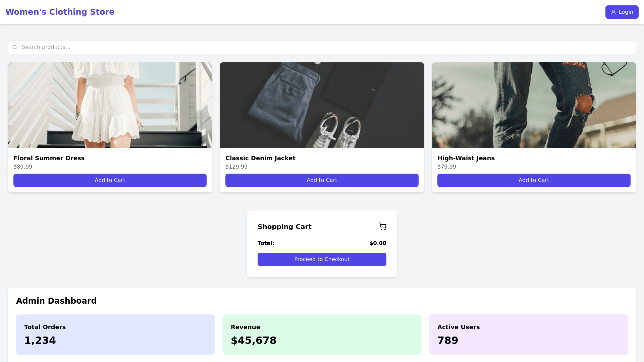Select the High-Waist Jeans product name

[466, 158]
